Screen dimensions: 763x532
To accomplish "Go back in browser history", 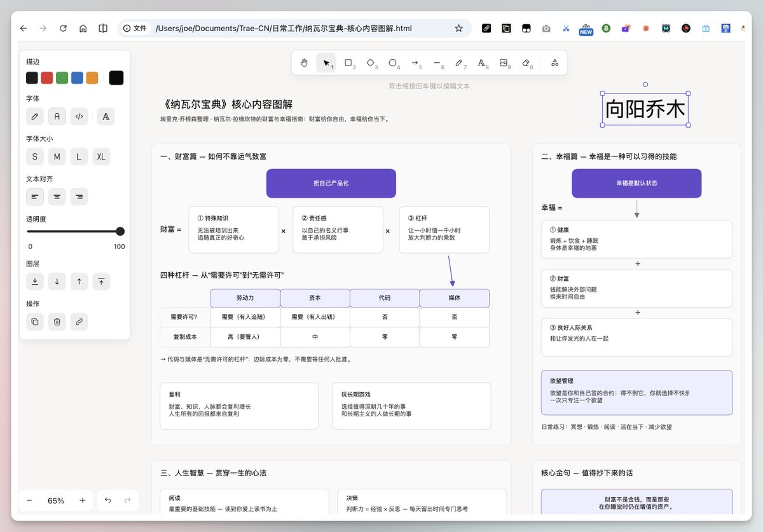I will tap(24, 29).
